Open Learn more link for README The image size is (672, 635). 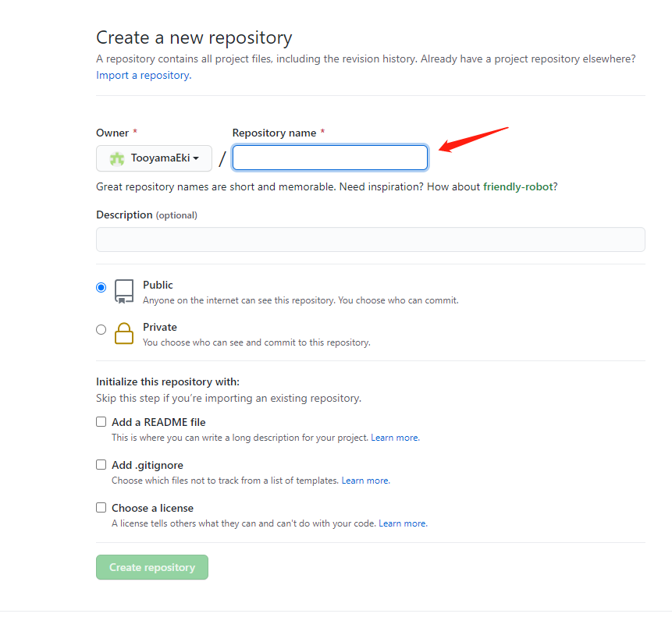(x=395, y=438)
